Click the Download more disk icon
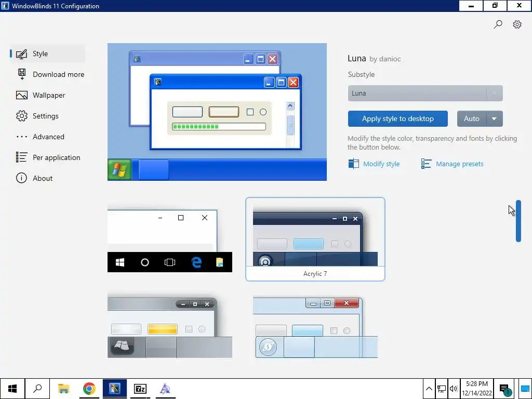The width and height of the screenshot is (532, 399). 22,74
